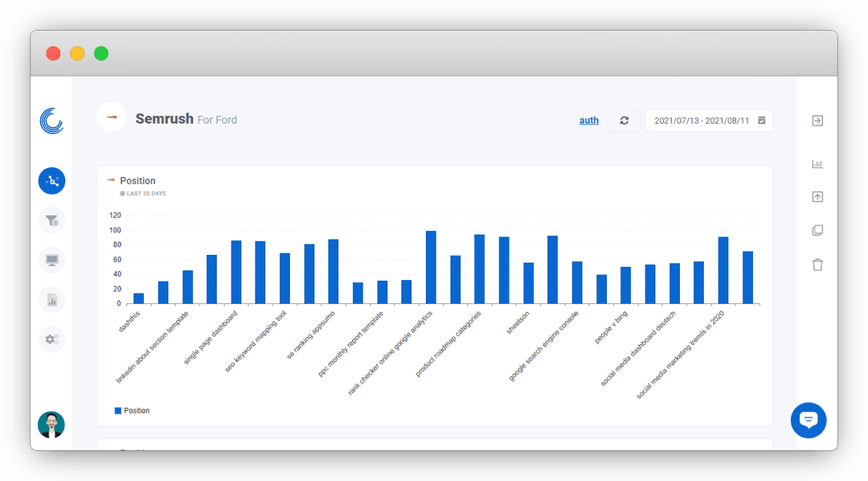The height and width of the screenshot is (481, 868).
Task: Click the 'seo keyword mapping tool' axis label
Action: tap(256, 341)
